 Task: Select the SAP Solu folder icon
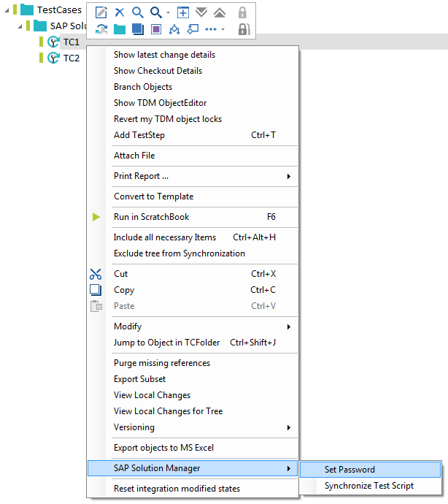[x=40, y=26]
